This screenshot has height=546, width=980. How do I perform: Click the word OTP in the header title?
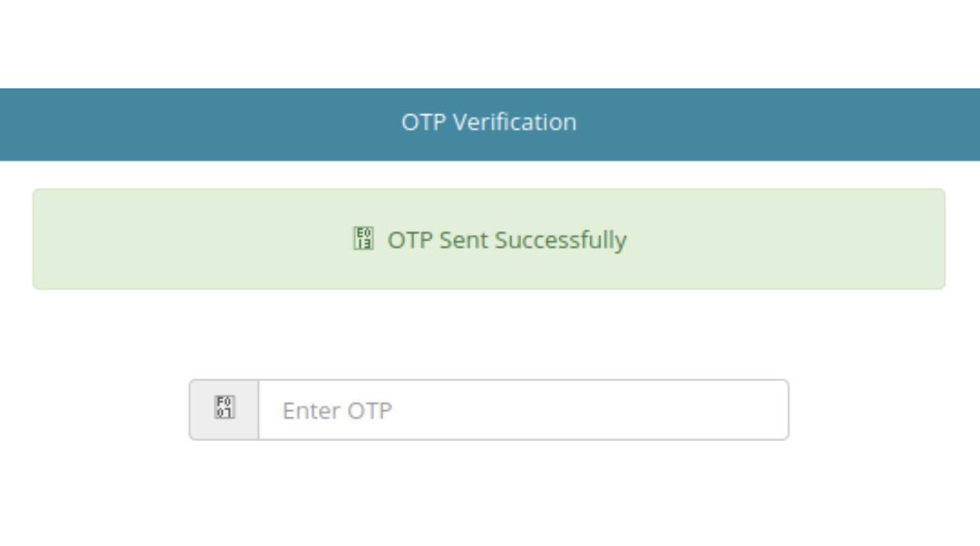click(423, 122)
